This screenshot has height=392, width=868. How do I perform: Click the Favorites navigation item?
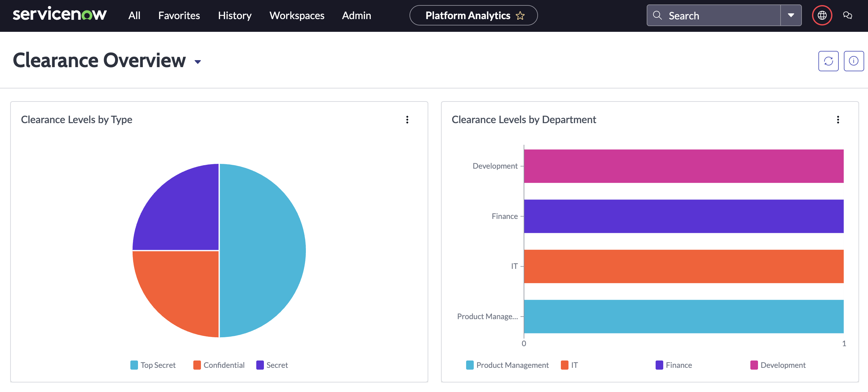(179, 16)
